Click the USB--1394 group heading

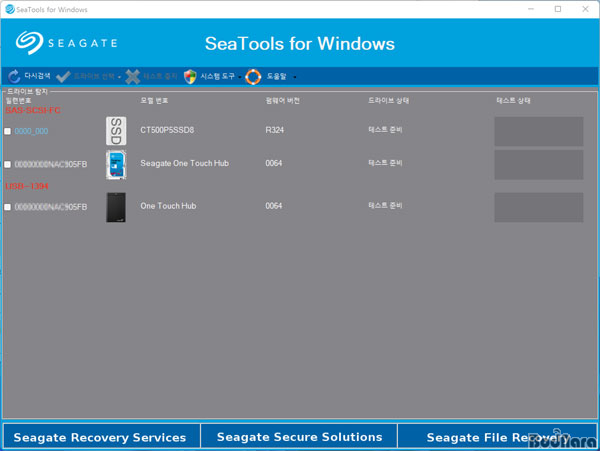[x=27, y=186]
